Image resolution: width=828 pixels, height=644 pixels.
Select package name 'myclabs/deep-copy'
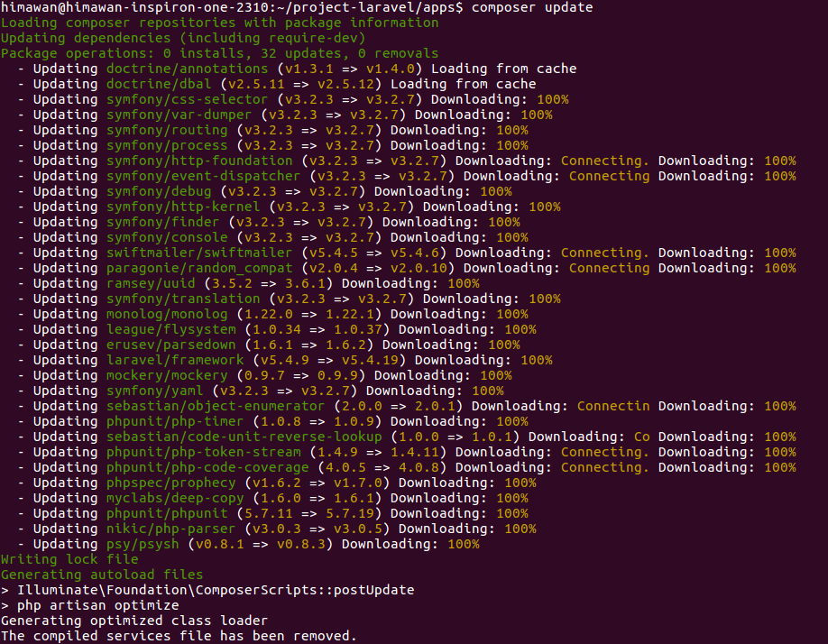pos(175,498)
